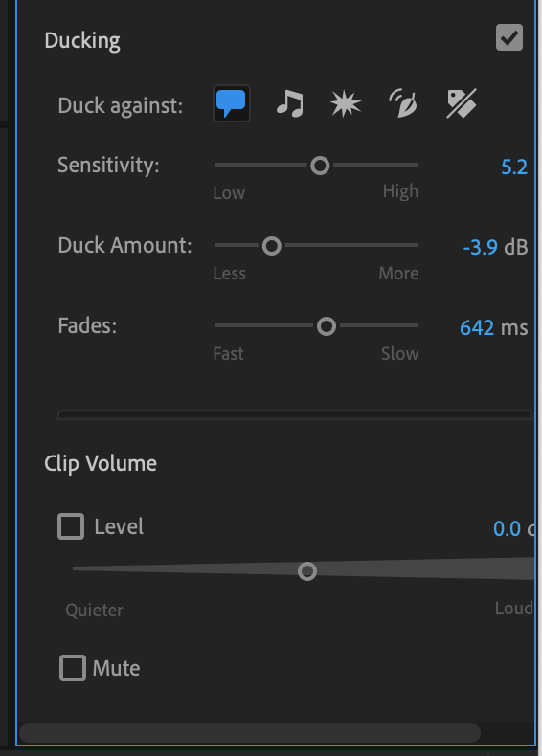Click the horizontal scrollbar at panel bottom
Screen dimensions: 542x756
(x=250, y=733)
